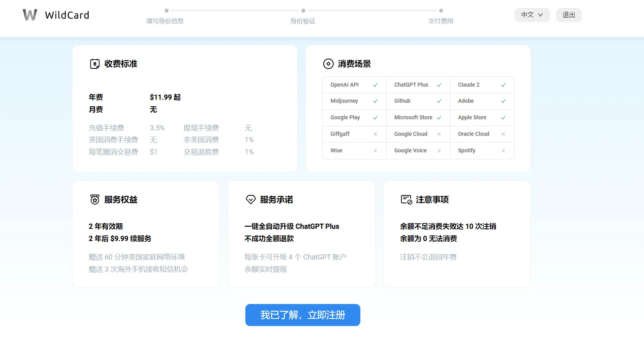Click 赠送 60 分钟美国家庭网络环境 text
644x337 pixels.
137,257
